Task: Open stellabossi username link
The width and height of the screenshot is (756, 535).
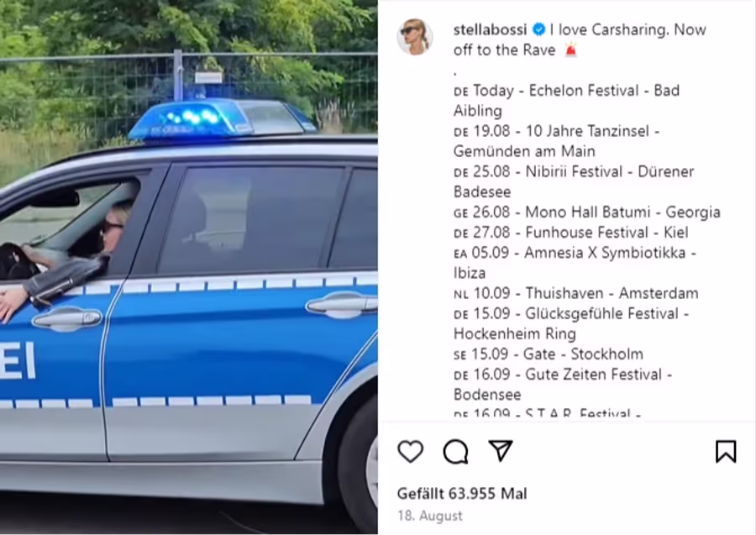Action: (x=490, y=30)
